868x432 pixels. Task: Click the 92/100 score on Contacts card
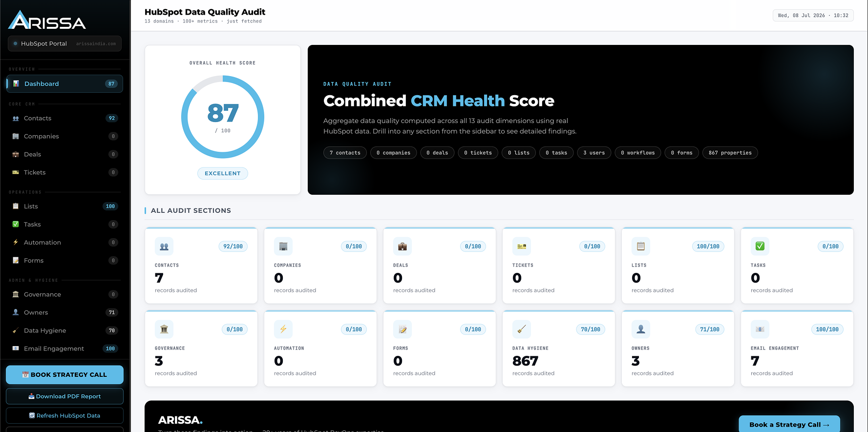click(x=233, y=247)
